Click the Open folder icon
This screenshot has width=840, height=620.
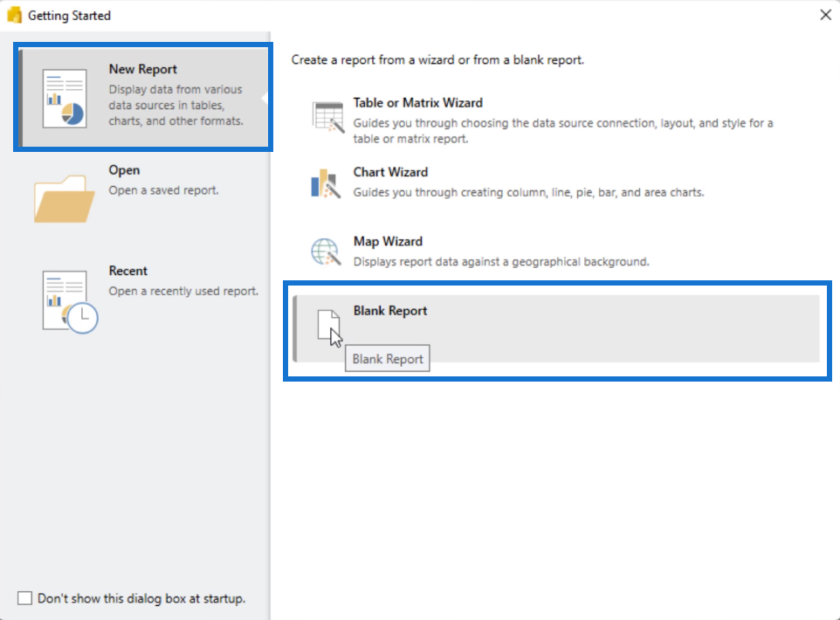click(x=65, y=199)
